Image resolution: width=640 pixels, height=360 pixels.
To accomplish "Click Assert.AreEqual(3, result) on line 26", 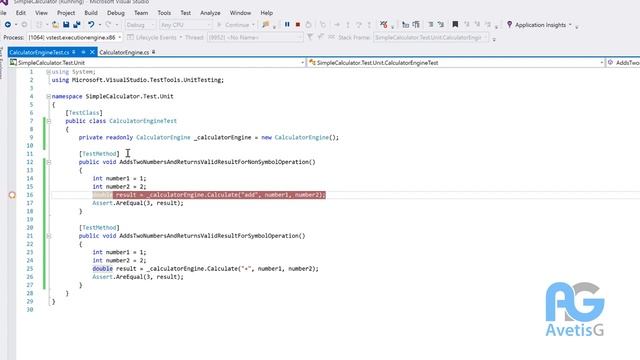I will click(138, 277).
